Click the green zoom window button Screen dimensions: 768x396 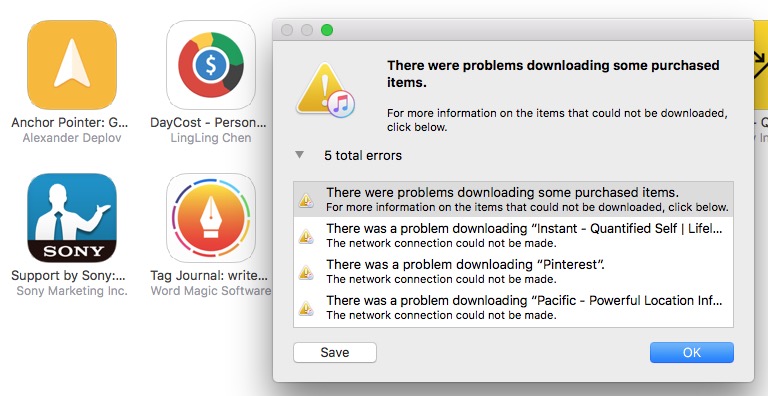(x=327, y=30)
